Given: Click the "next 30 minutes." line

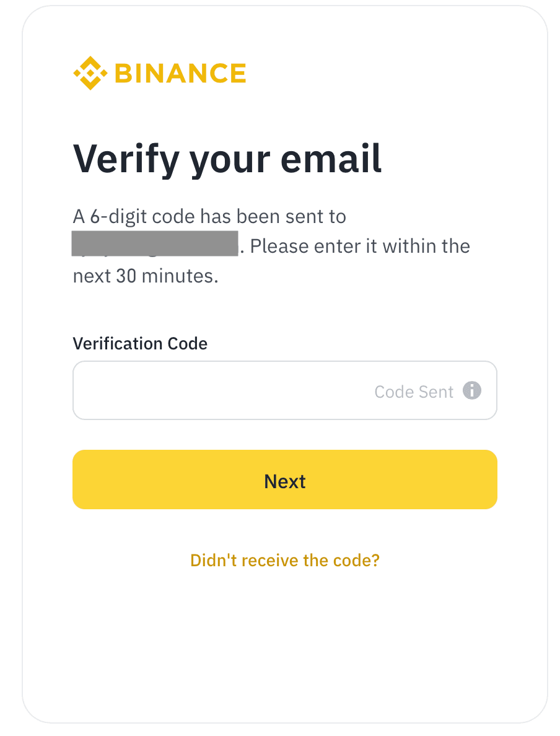Looking at the screenshot, I should (x=146, y=276).
